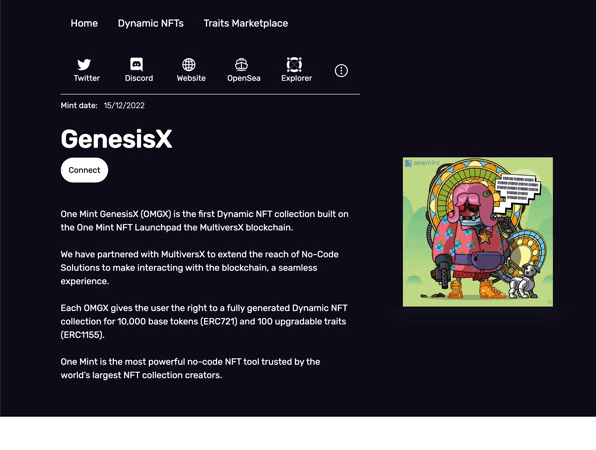Click paragraph starting 'Each OMGX gives the user'
Screen dimensions: 596x450
point(204,321)
